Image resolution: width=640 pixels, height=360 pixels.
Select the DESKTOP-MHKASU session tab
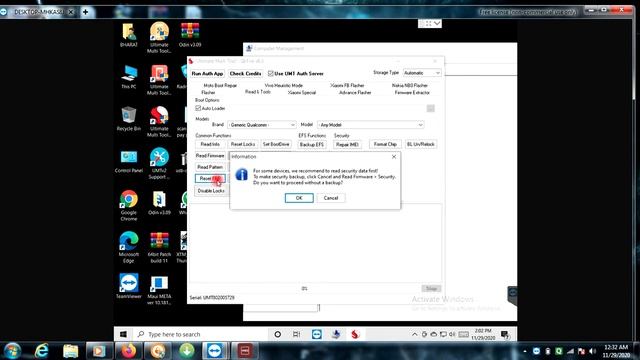point(38,12)
